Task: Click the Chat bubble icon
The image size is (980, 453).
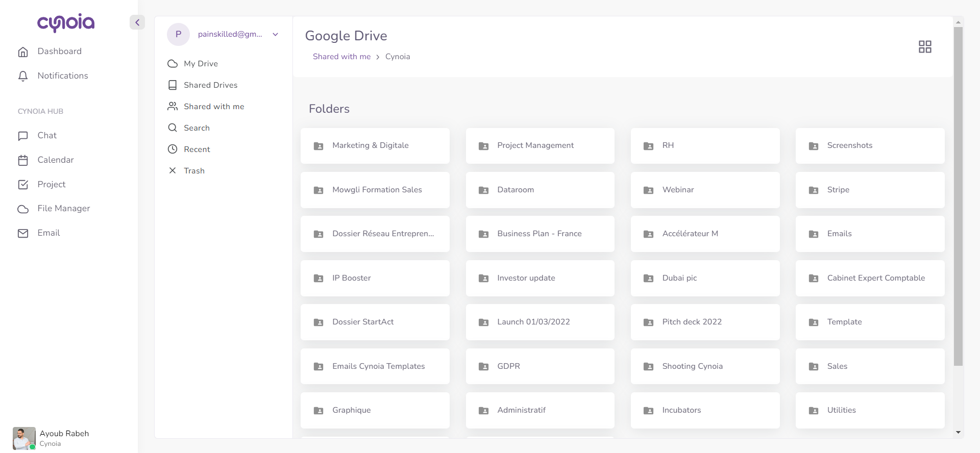Action: [x=23, y=136]
